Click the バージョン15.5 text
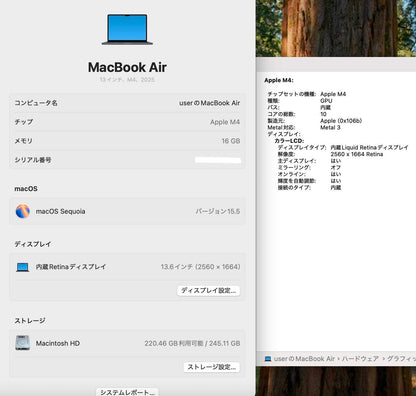The width and height of the screenshot is (416, 396). (218, 211)
